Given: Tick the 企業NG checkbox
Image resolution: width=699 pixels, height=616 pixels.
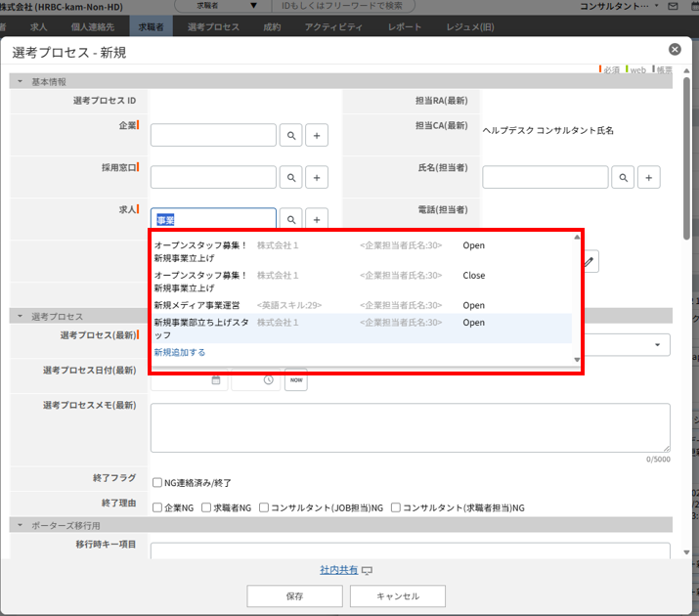Looking at the screenshot, I should pos(157,507).
